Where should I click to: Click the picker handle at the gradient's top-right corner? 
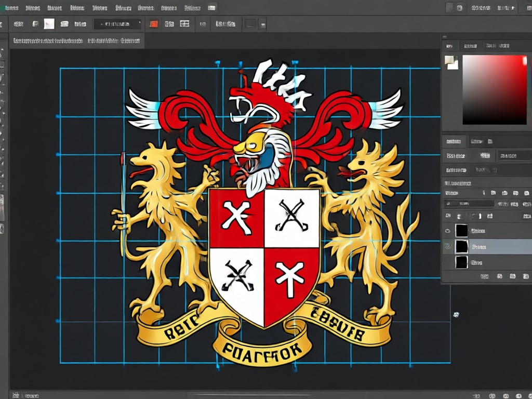click(x=525, y=60)
